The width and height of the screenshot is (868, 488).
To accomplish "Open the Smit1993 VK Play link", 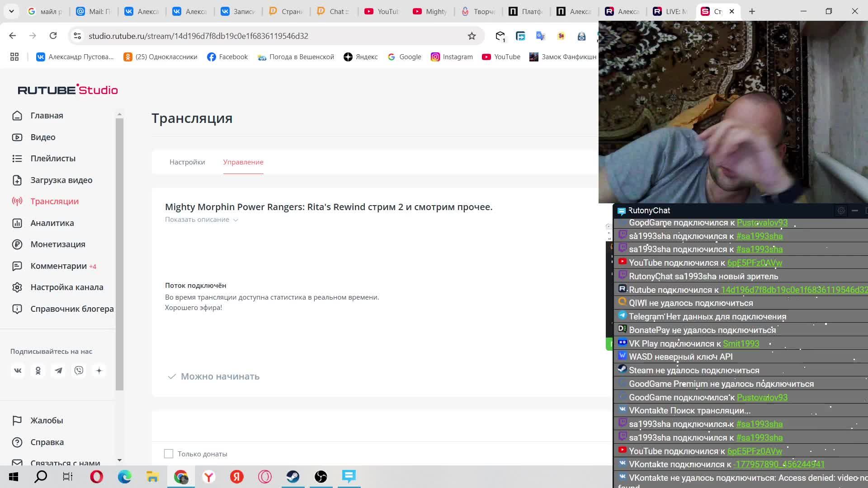I will (741, 343).
